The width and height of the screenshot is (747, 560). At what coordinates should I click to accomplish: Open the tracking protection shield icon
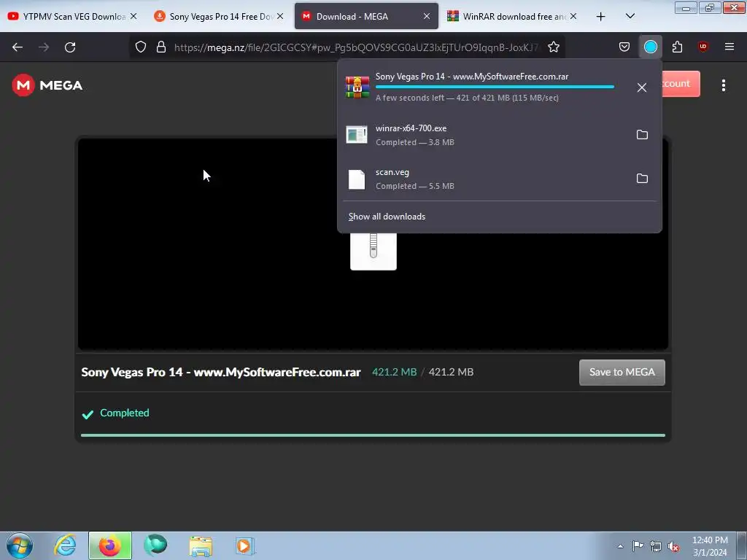point(141,47)
